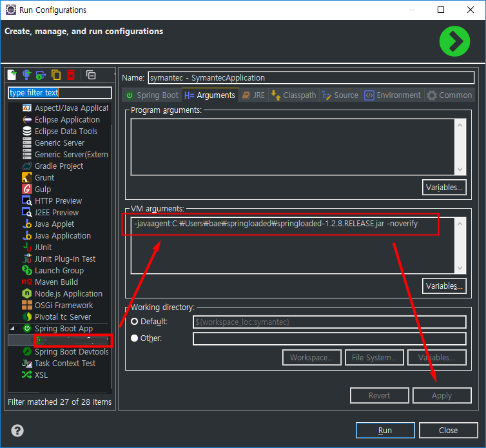
Task: Click the red Delete configuration icon
Action: 71,75
